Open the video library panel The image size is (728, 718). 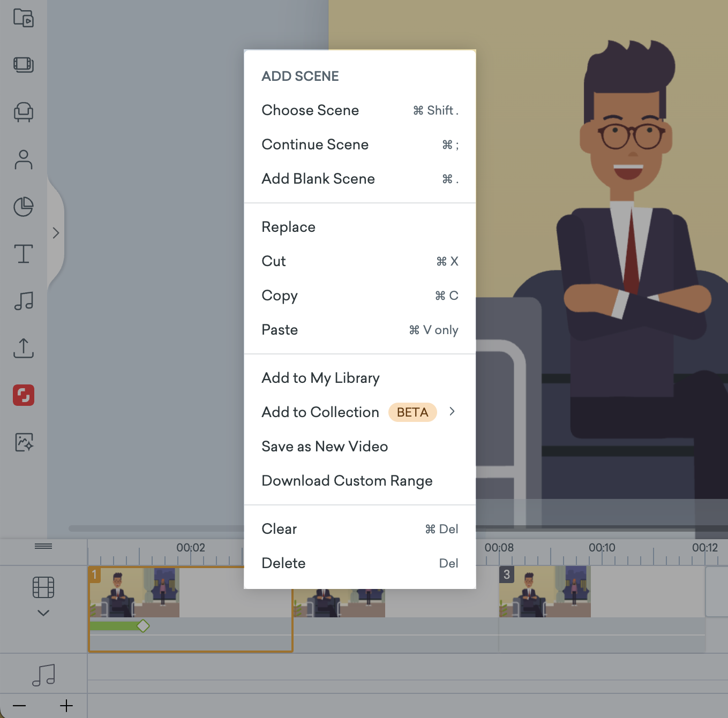[23, 18]
